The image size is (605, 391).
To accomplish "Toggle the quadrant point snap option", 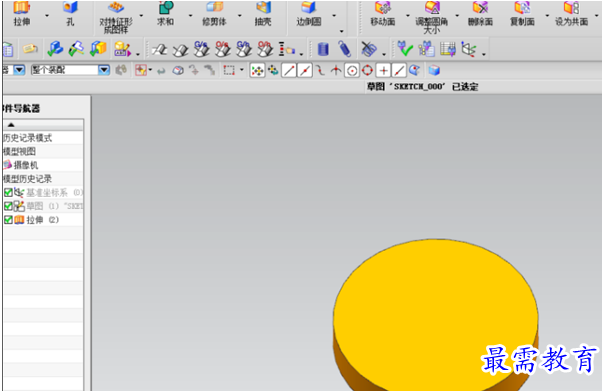I will [x=367, y=70].
